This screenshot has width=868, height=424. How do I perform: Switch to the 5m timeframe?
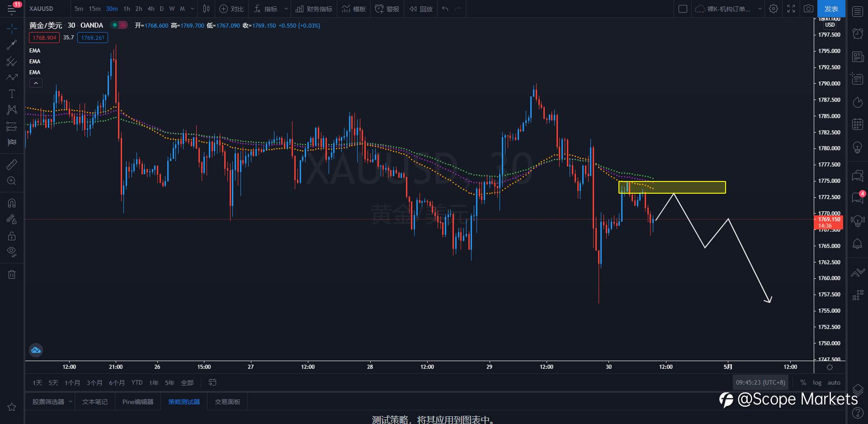pyautogui.click(x=79, y=9)
